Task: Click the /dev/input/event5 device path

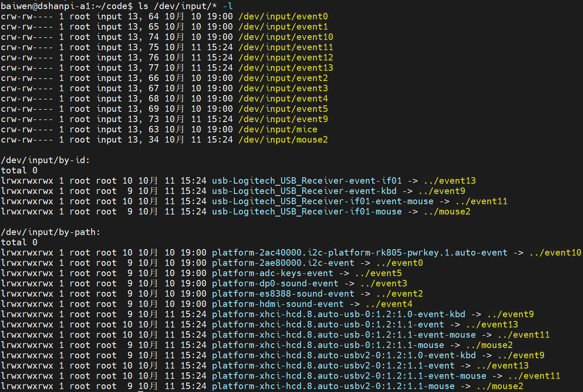Action: (283, 109)
